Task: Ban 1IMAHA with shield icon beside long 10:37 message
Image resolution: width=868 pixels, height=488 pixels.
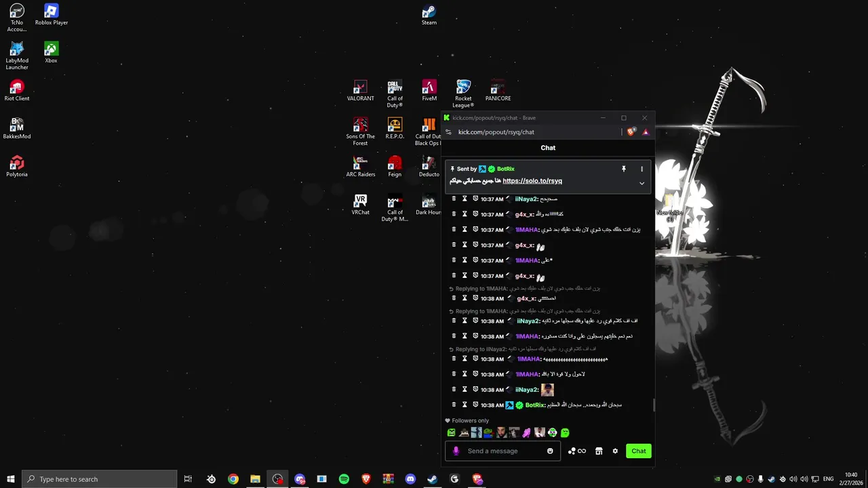Action: point(475,229)
